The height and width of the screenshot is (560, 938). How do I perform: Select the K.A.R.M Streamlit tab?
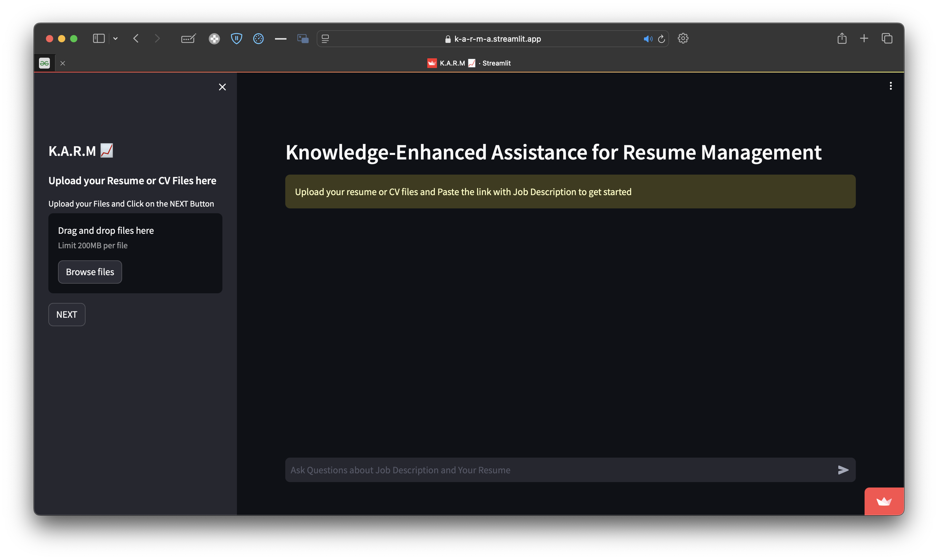pos(469,63)
